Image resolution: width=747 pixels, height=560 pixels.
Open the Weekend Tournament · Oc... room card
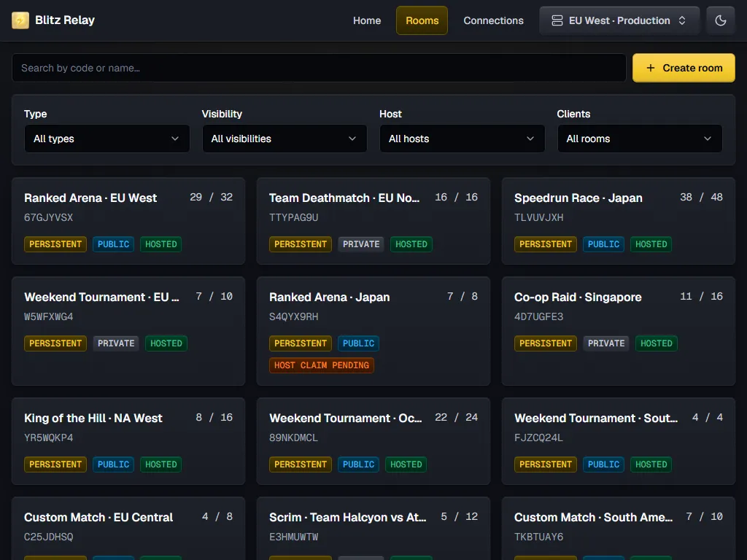373,441
